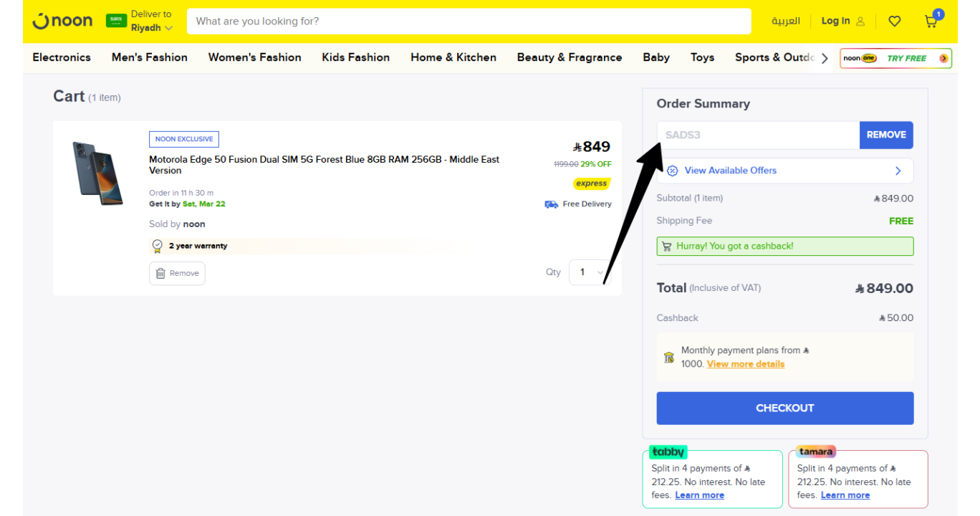This screenshot has height=516, width=980.
Task: Open the Kids Fashion category
Action: (x=356, y=57)
